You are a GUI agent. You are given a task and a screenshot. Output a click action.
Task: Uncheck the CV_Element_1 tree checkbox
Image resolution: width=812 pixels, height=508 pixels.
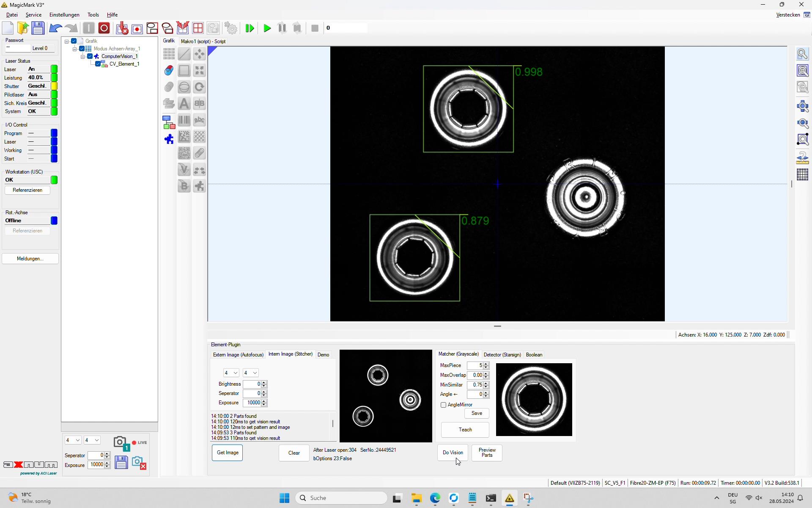(x=98, y=64)
